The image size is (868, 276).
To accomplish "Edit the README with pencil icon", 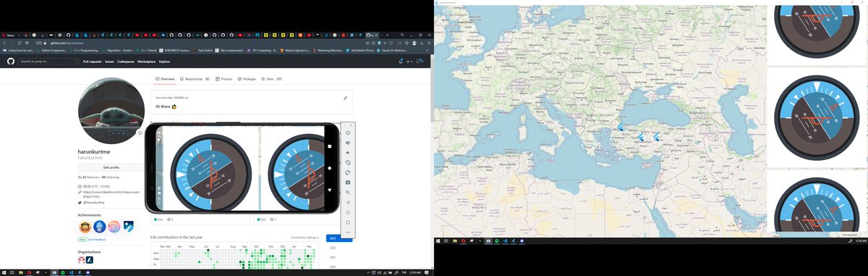I will click(345, 97).
